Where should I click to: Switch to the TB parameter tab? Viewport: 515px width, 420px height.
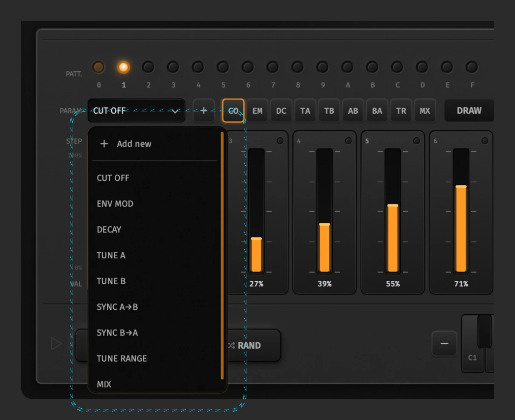(329, 111)
